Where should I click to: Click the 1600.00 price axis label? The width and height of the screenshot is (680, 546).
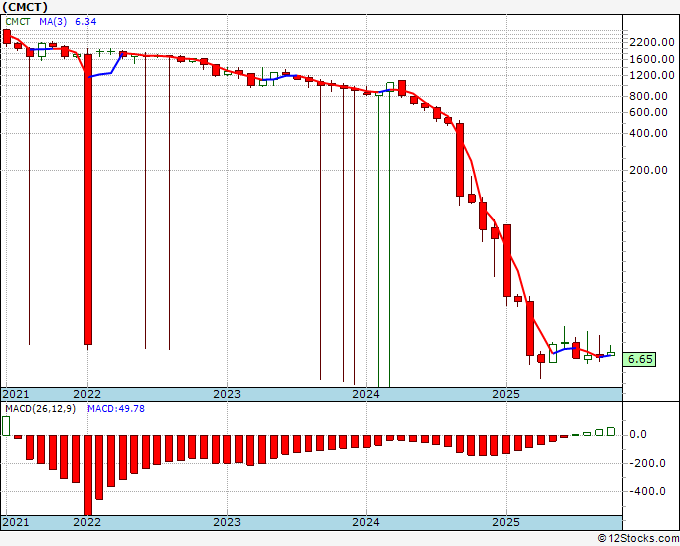652,59
